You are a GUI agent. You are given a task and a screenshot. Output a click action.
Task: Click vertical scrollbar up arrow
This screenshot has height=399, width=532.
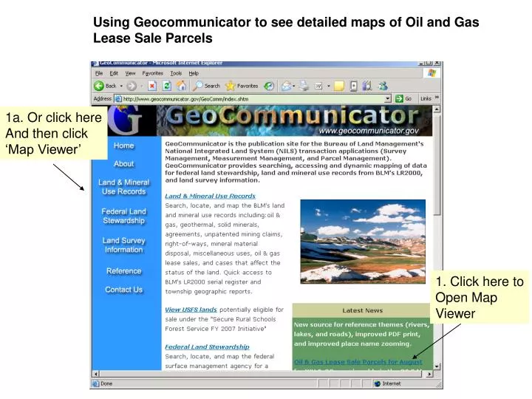(437, 109)
